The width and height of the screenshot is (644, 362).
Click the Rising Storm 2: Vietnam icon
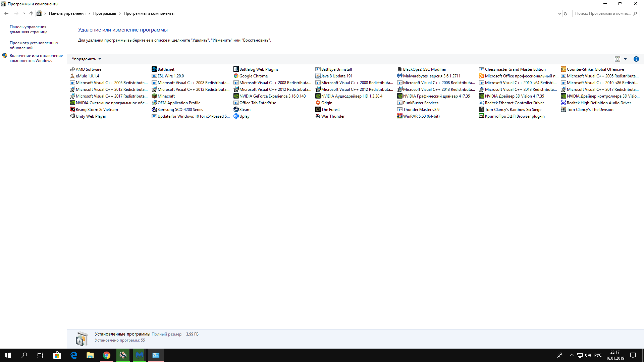(72, 110)
